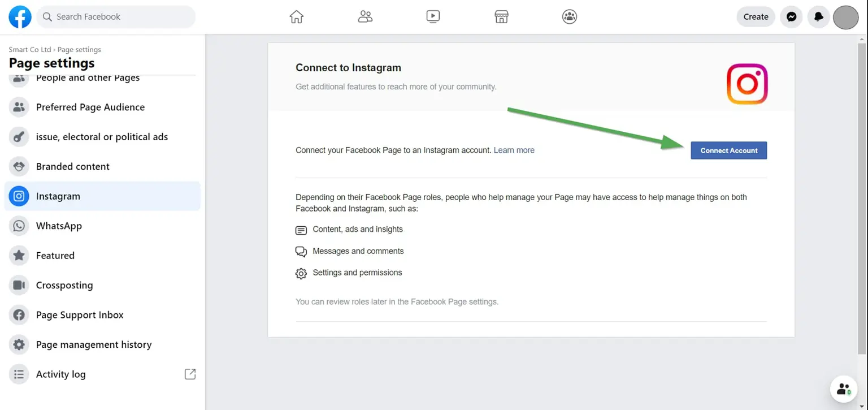Open the Groups icon in top navigation
Screen dimensions: 868x410
569,17
